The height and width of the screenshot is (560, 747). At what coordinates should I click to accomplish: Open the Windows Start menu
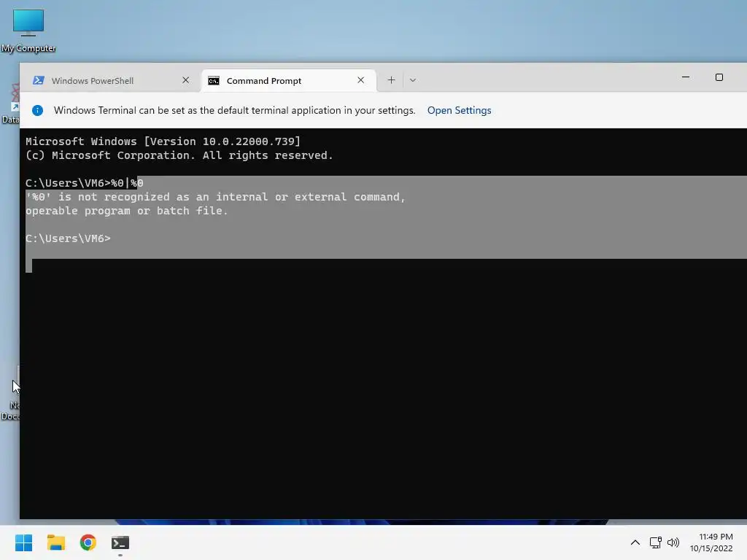pos(23,542)
